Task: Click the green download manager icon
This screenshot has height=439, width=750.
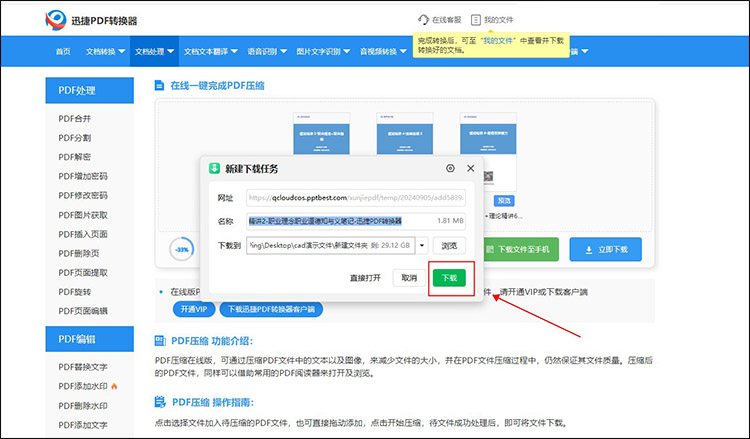Action: (x=214, y=168)
